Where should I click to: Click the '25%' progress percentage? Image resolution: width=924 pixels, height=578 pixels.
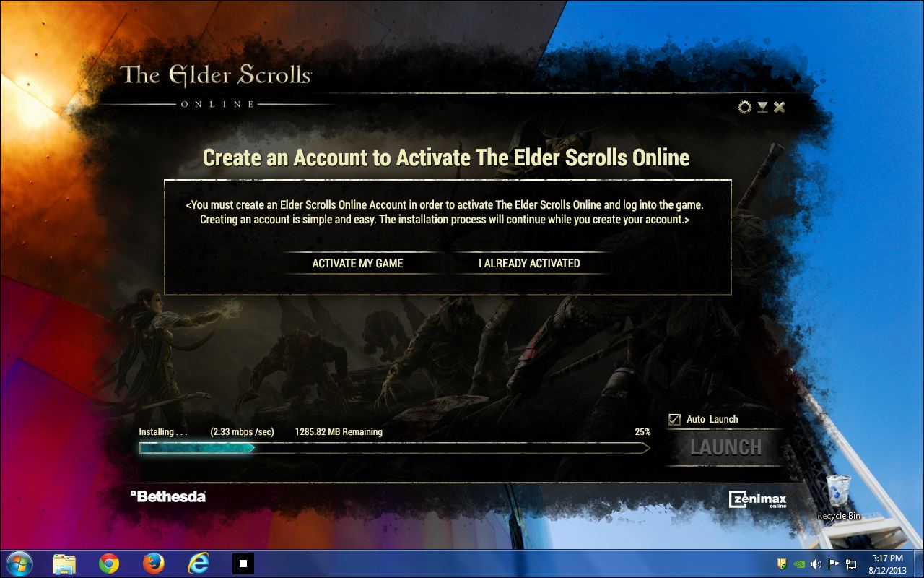[x=642, y=432]
